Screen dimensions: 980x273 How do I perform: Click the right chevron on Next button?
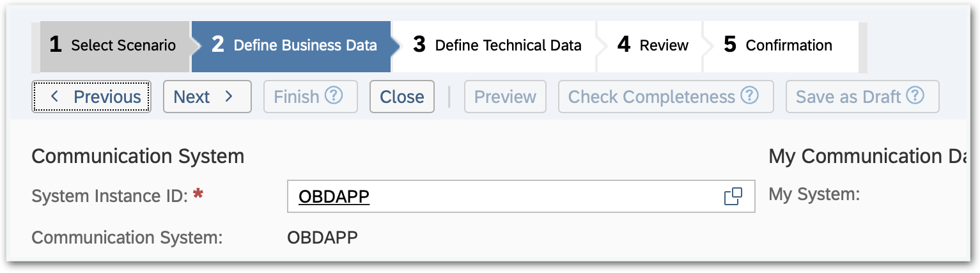pos(228,97)
